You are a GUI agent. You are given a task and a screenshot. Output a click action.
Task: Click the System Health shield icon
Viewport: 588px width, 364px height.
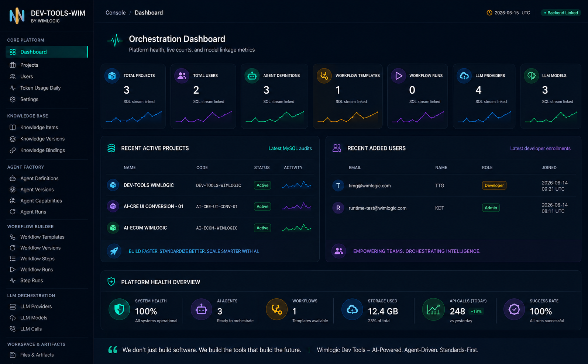[x=119, y=309]
